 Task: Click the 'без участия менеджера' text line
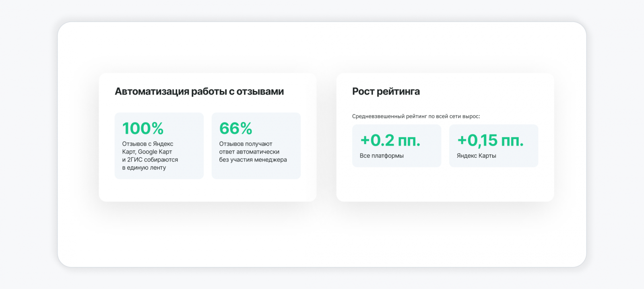point(253,160)
